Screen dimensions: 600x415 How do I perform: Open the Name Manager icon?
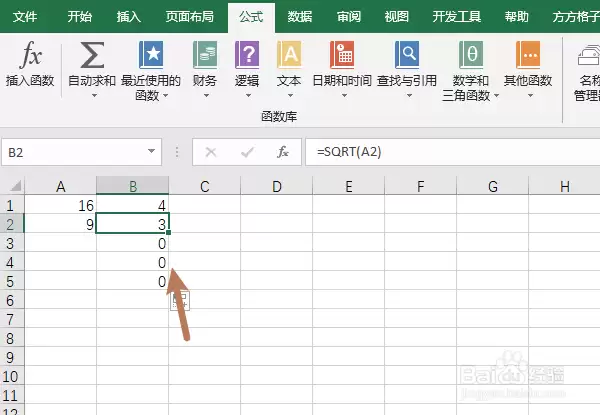[x=589, y=55]
